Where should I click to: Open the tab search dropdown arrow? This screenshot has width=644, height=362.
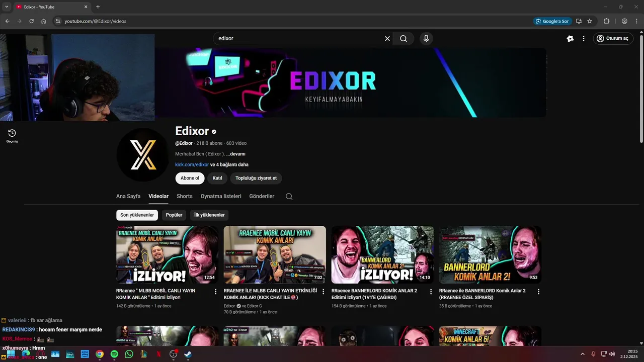click(x=7, y=7)
